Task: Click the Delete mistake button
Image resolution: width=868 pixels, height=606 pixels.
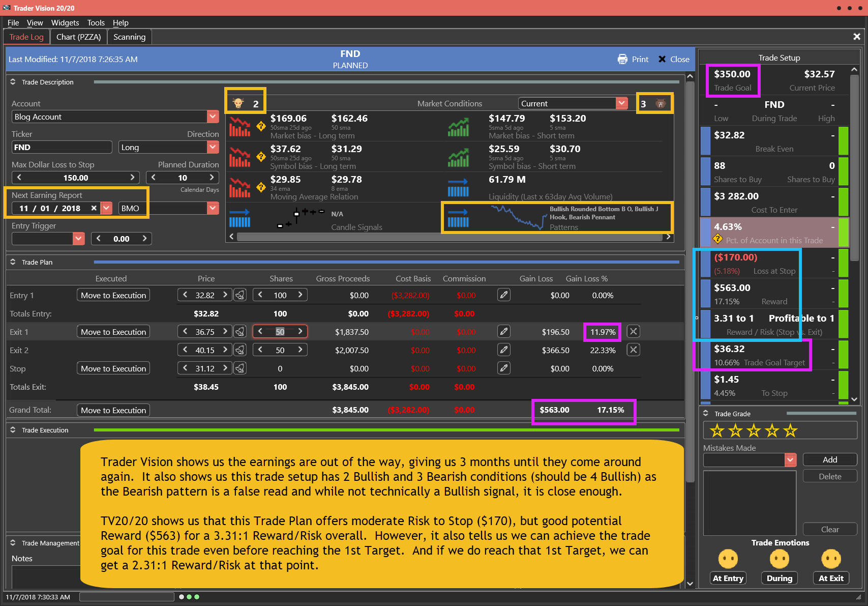Action: 830,476
